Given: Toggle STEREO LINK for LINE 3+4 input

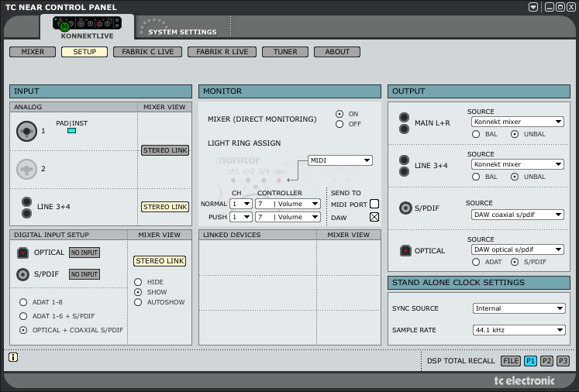Looking at the screenshot, I should click(x=165, y=207).
